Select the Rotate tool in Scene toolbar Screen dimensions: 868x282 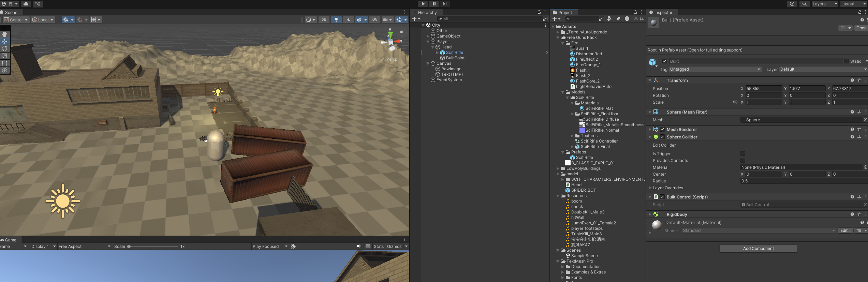click(x=4, y=49)
